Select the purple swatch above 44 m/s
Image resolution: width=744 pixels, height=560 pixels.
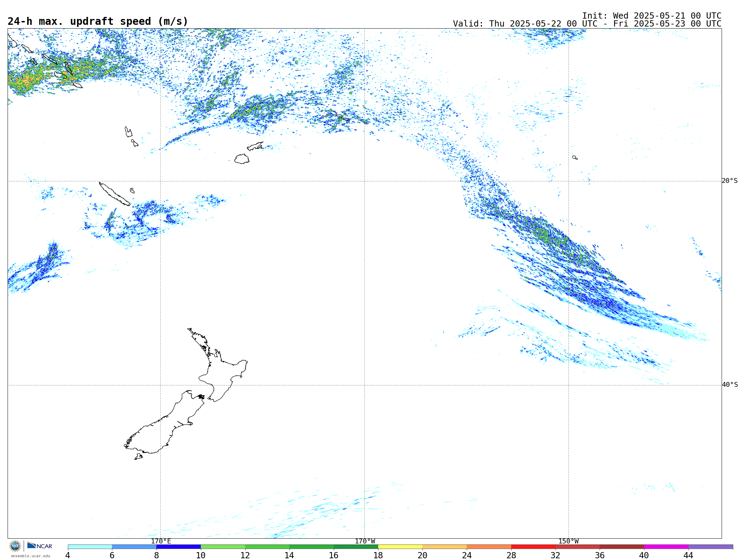tap(711, 547)
